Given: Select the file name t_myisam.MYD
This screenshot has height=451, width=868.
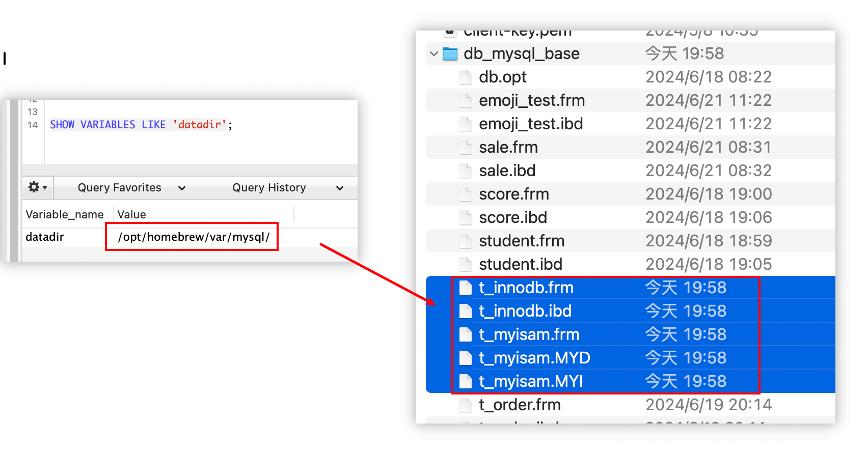Looking at the screenshot, I should click(x=534, y=358).
